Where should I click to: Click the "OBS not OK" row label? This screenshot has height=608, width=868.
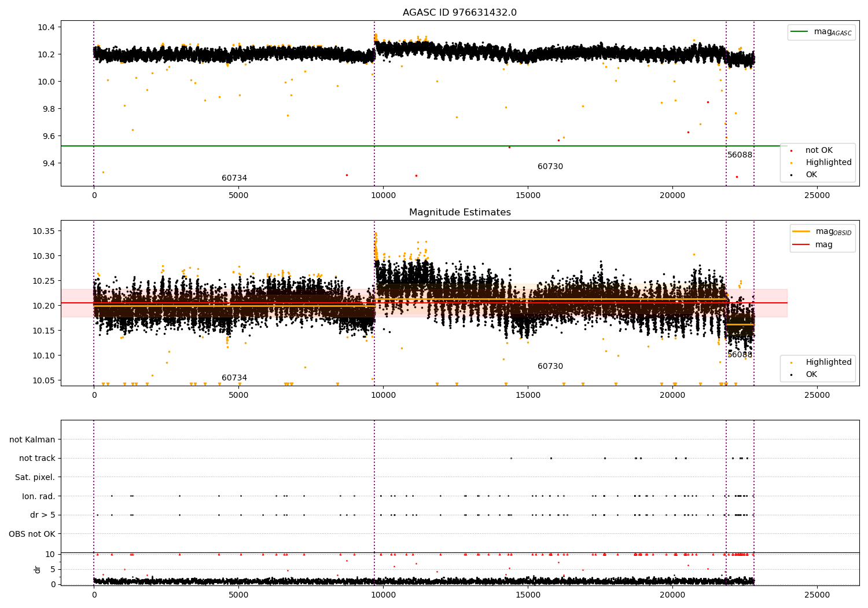pos(32,534)
